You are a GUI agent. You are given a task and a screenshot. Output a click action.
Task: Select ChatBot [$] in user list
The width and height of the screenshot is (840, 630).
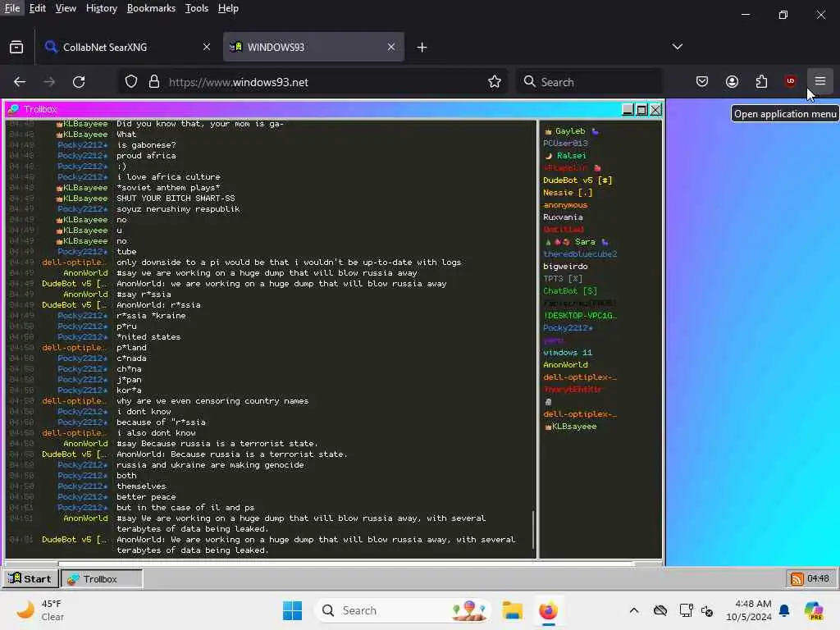570,291
